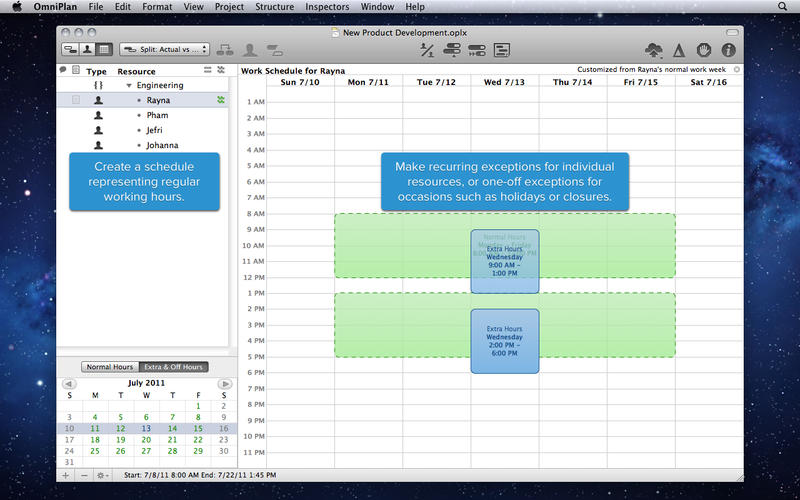This screenshot has height=500, width=800.
Task: Open the gear action menu dropdown
Action: click(x=103, y=475)
